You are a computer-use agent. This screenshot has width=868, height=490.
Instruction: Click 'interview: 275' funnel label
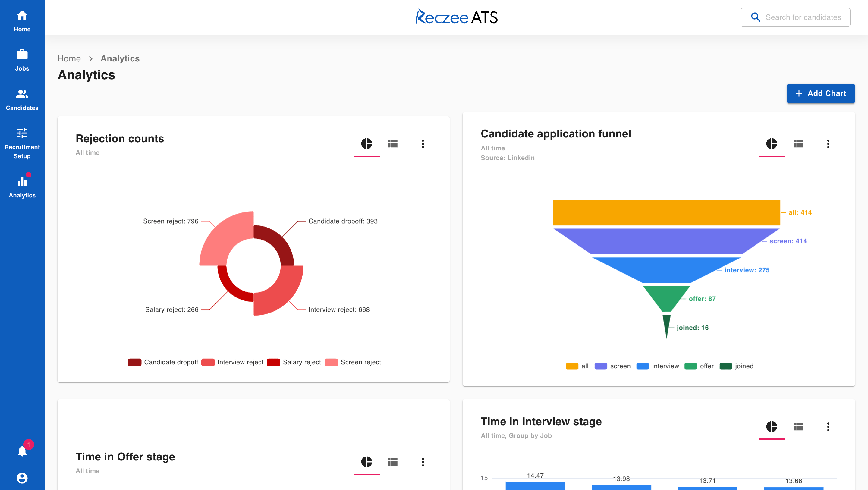pos(747,270)
